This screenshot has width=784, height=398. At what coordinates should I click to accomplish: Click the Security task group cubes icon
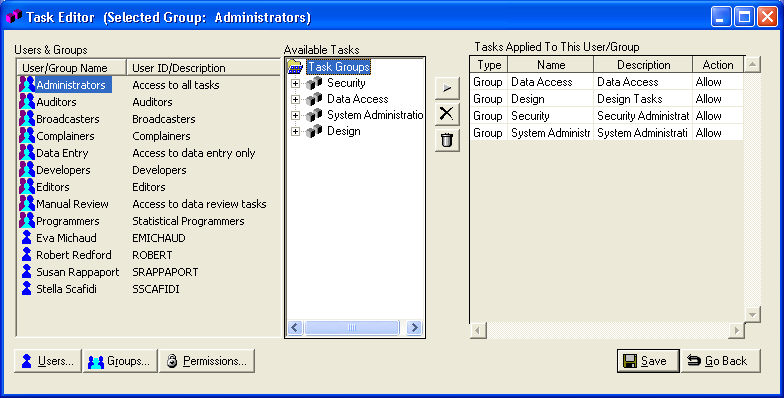pyautogui.click(x=314, y=83)
